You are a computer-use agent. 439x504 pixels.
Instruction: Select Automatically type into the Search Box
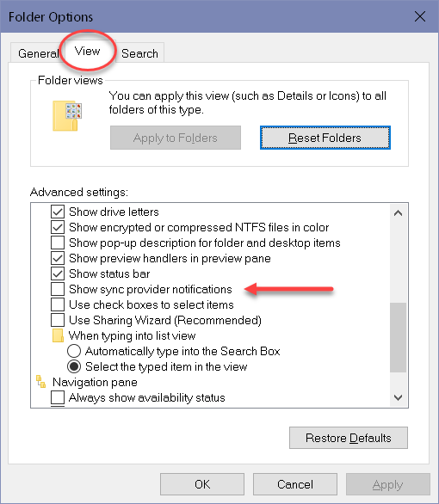click(x=74, y=351)
